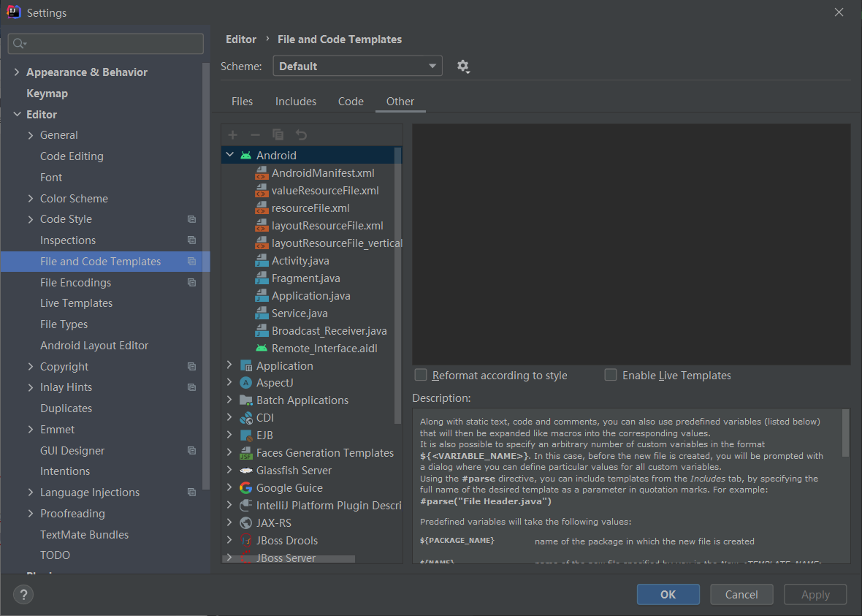Click the reset to default icon
The height and width of the screenshot is (616, 862).
pos(301,134)
